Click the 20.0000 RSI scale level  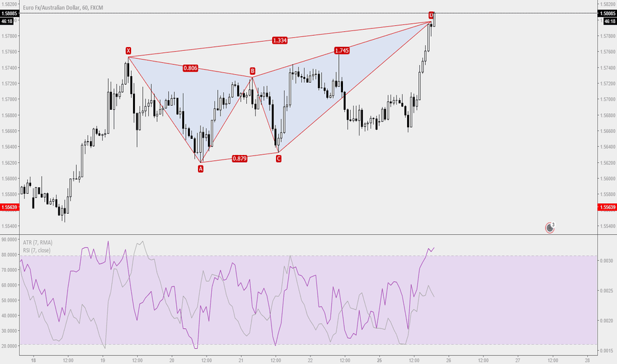(x=9, y=346)
